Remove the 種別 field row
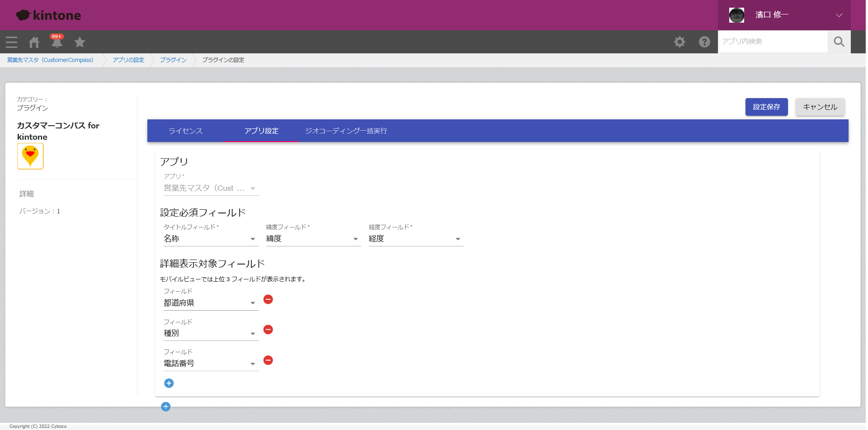 268,330
